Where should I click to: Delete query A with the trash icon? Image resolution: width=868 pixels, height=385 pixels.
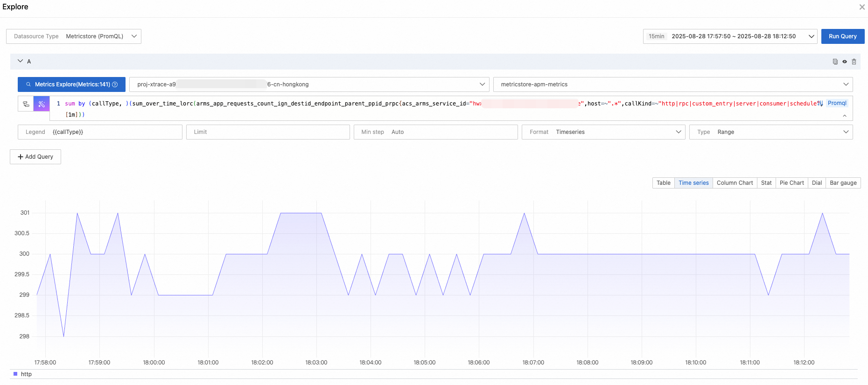click(x=854, y=62)
